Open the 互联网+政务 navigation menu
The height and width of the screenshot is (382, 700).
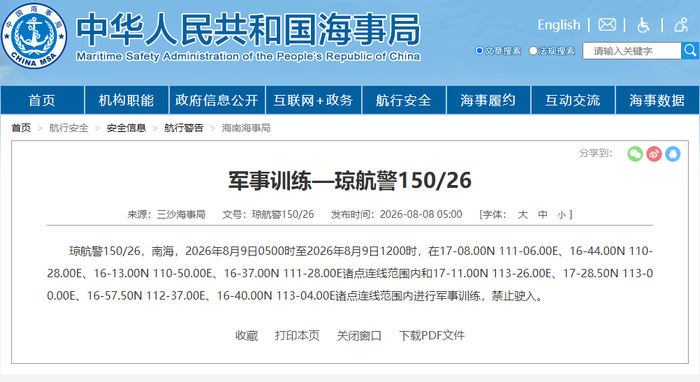pyautogui.click(x=313, y=100)
